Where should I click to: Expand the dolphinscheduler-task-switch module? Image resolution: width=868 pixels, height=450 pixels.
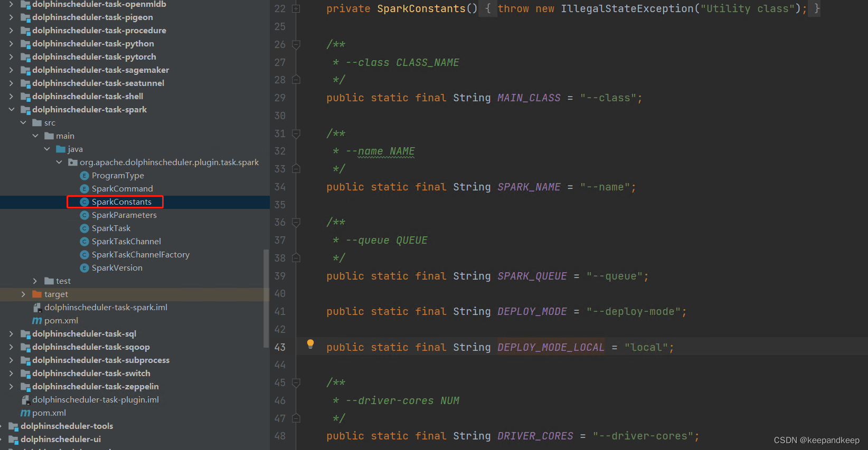click(x=12, y=374)
